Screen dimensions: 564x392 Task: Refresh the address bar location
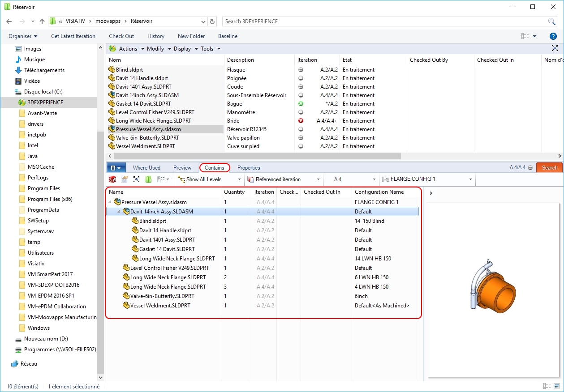point(213,21)
